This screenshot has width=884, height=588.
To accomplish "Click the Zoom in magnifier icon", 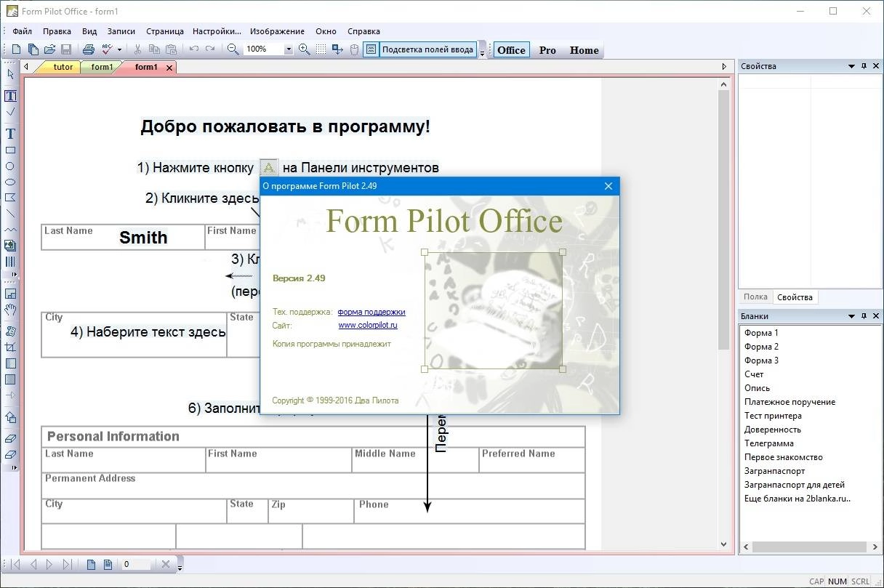I will (304, 49).
